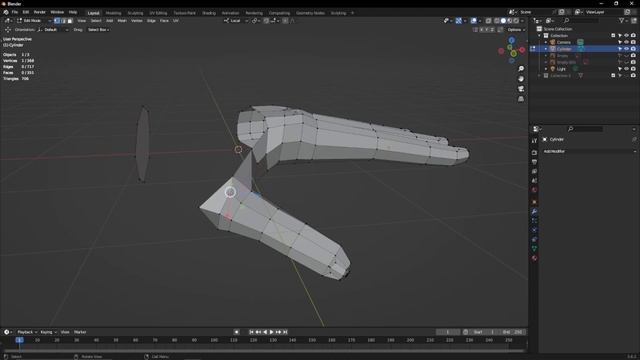Viewport: 640px width, 360px height.
Task: Toggle exclude checkbox for Collection row
Action: pyautogui.click(x=613, y=36)
